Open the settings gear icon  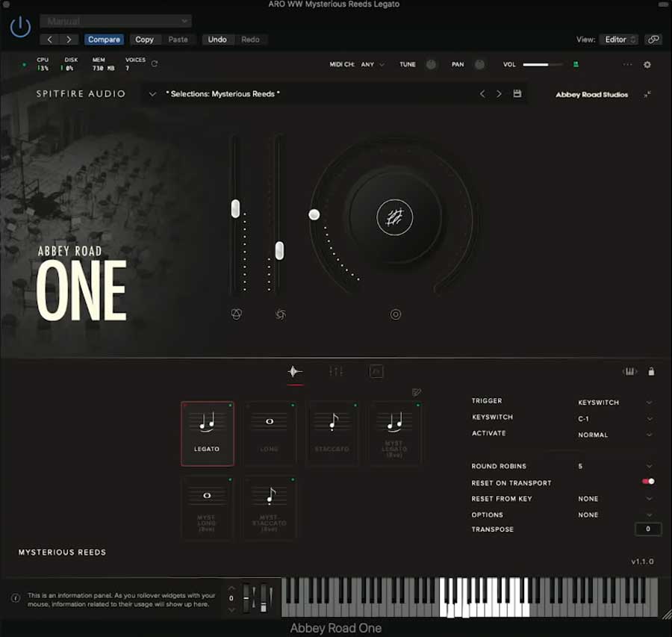point(647,64)
